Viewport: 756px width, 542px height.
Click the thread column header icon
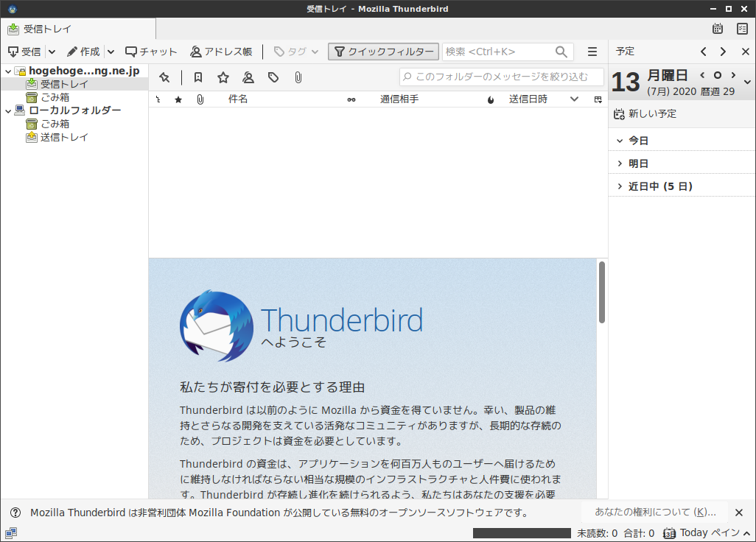(158, 99)
